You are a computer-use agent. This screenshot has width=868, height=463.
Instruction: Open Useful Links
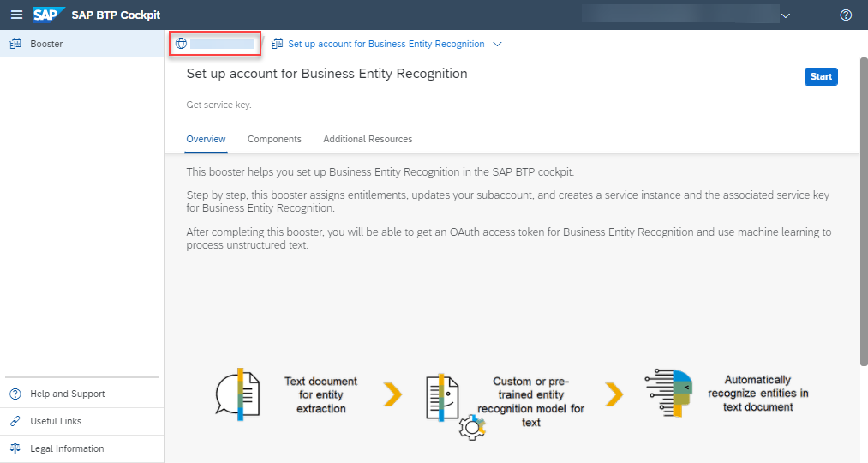click(x=82, y=422)
